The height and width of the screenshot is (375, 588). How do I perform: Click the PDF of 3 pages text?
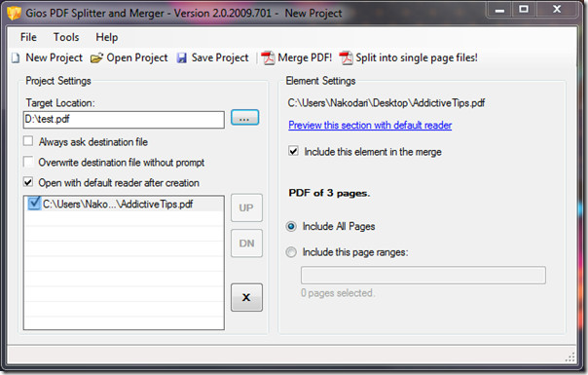(x=329, y=193)
